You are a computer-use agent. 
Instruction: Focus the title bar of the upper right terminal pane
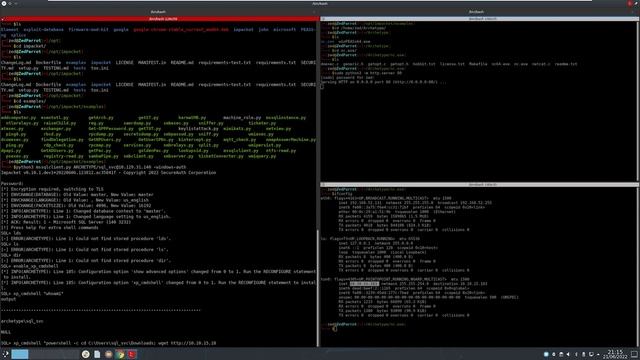pyautogui.click(x=480, y=19)
